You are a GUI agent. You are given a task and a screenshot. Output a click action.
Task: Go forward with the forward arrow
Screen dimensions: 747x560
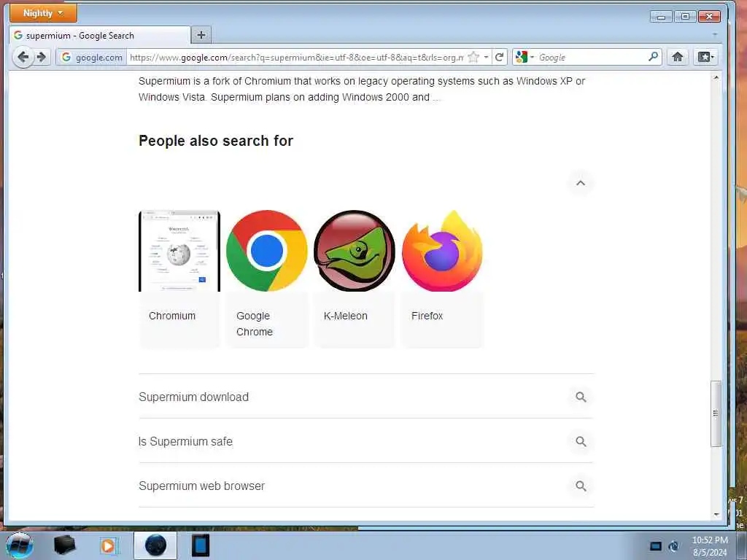pyautogui.click(x=42, y=57)
